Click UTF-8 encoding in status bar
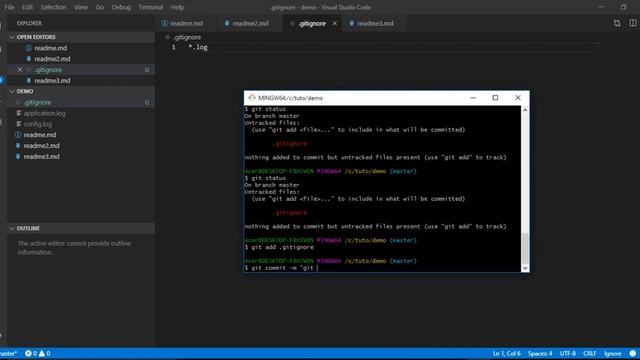Screen dimensions: 640x360 (568, 353)
